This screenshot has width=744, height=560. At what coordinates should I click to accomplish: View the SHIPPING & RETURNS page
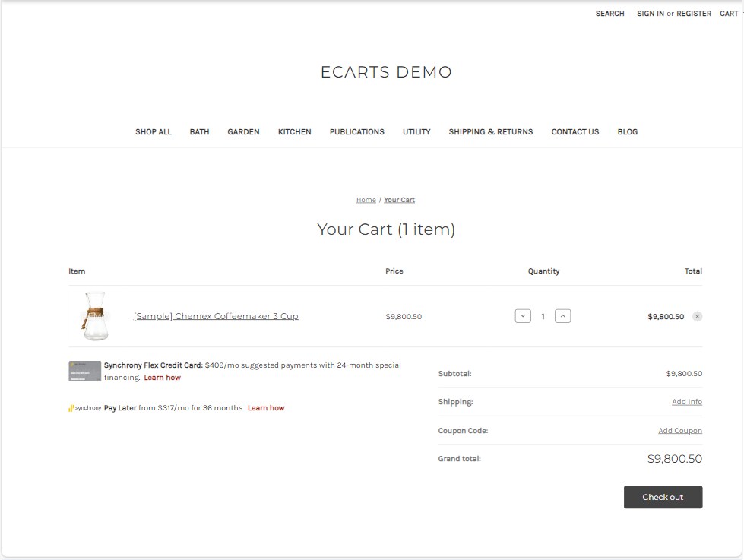[x=490, y=131]
